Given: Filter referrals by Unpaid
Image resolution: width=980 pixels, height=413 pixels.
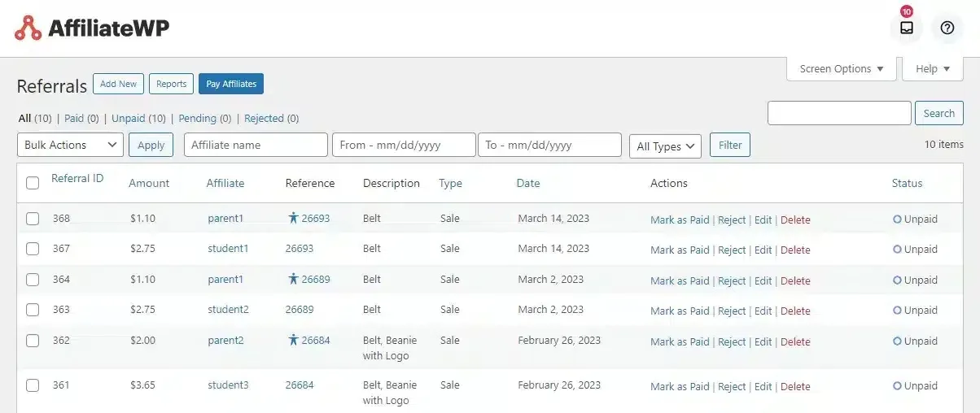Looking at the screenshot, I should tap(129, 118).
